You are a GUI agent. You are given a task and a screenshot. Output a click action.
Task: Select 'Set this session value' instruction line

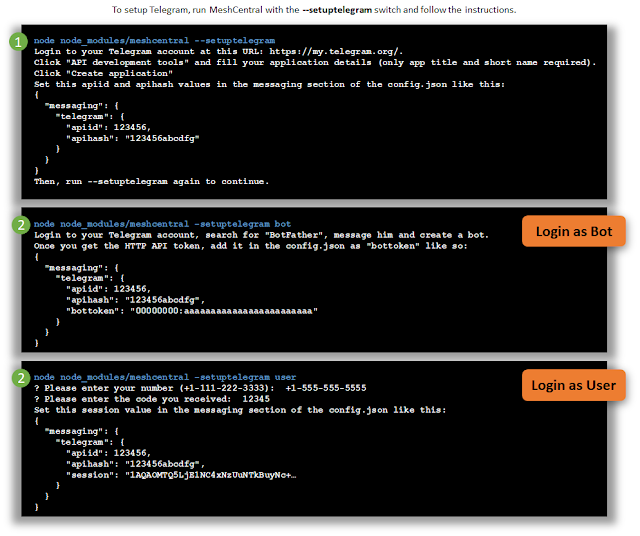click(x=240, y=410)
